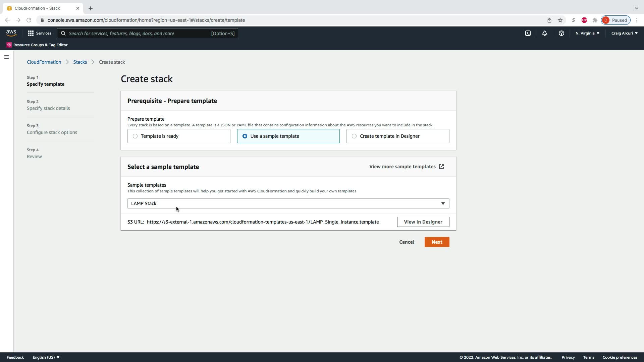Open the notifications bell
The width and height of the screenshot is (644, 362).
click(544, 33)
